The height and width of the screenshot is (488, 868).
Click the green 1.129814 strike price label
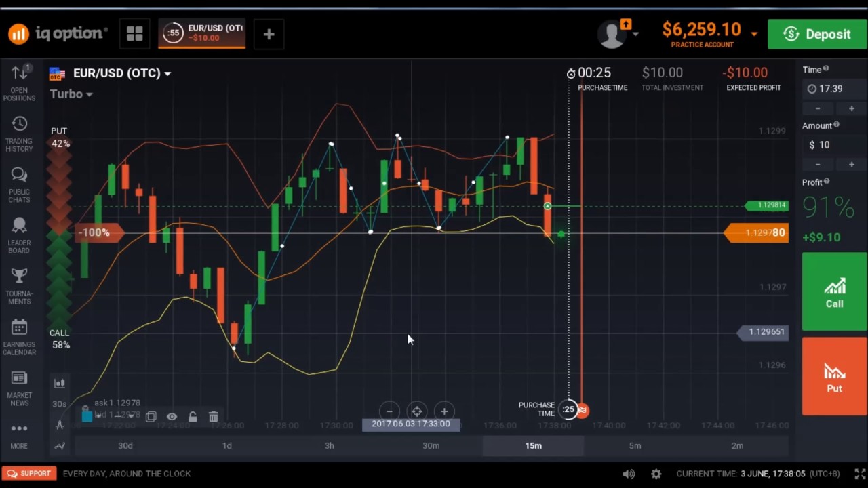click(x=766, y=205)
